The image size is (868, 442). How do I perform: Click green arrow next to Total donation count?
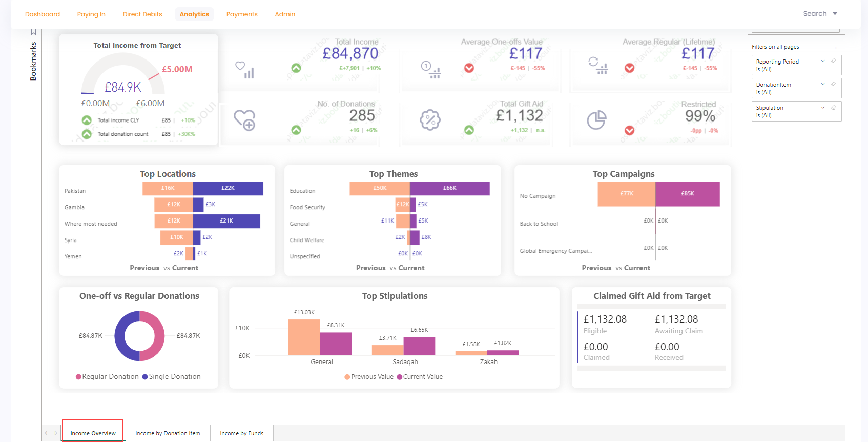pyautogui.click(x=87, y=134)
